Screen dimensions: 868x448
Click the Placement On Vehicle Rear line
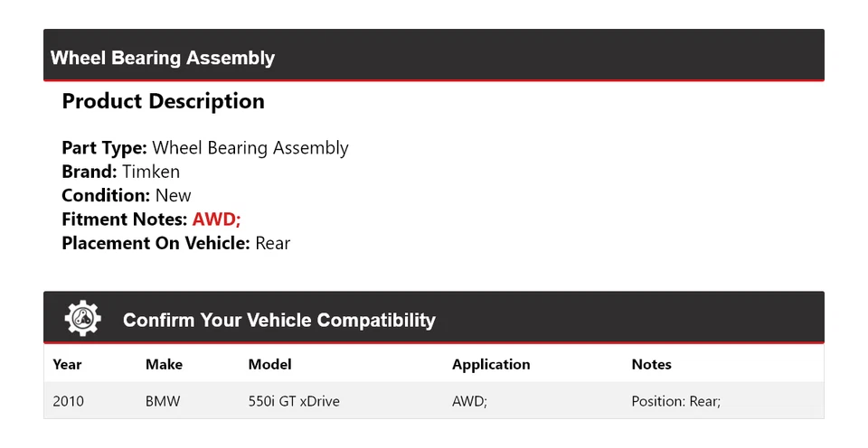tap(175, 243)
